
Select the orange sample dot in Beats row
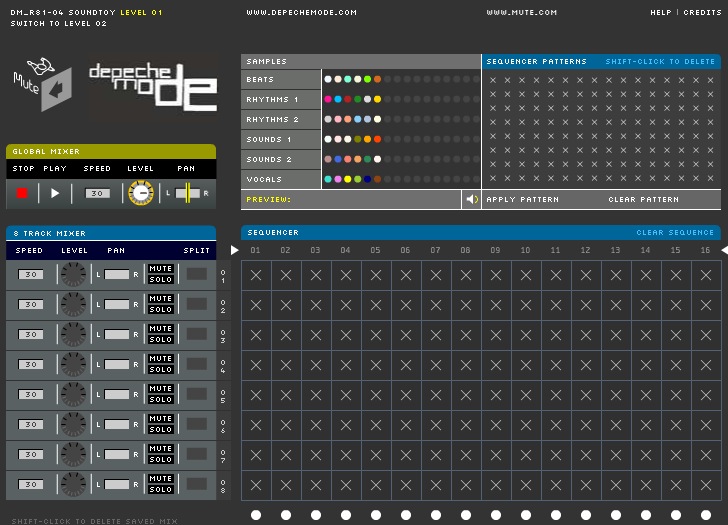tap(377, 79)
